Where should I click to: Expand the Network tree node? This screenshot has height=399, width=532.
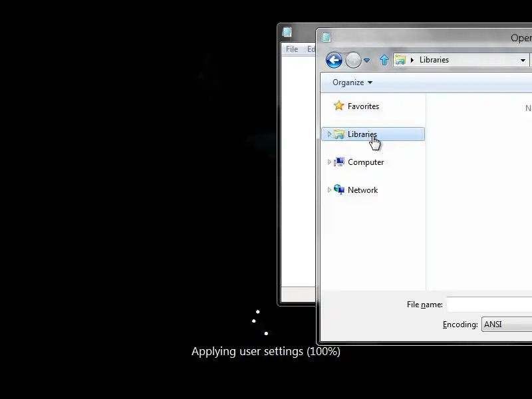pyautogui.click(x=329, y=190)
